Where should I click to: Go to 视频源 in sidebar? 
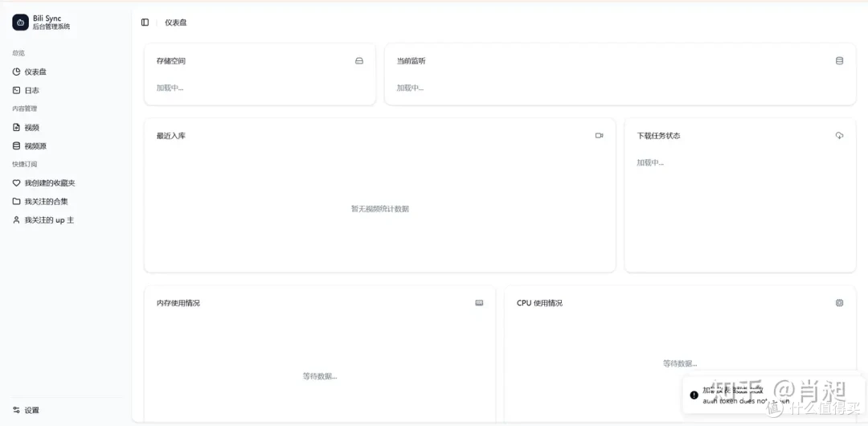65,146
